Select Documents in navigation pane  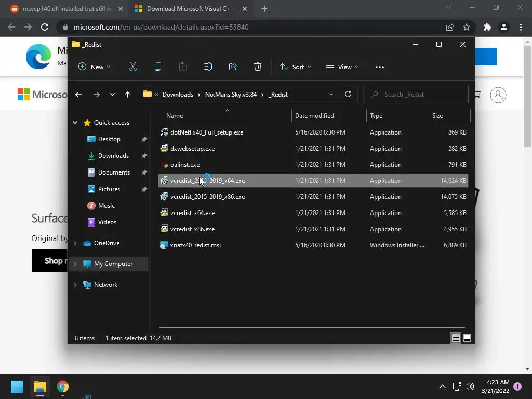coord(114,172)
